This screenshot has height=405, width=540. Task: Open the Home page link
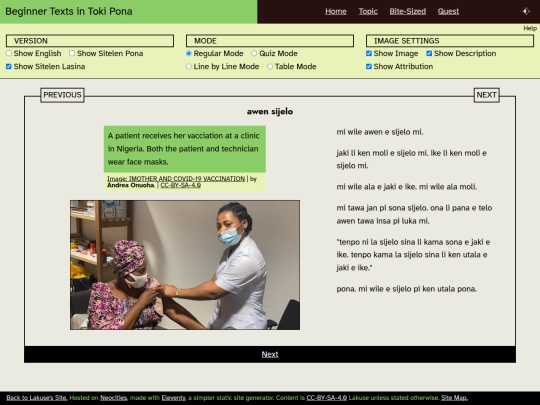point(336,11)
